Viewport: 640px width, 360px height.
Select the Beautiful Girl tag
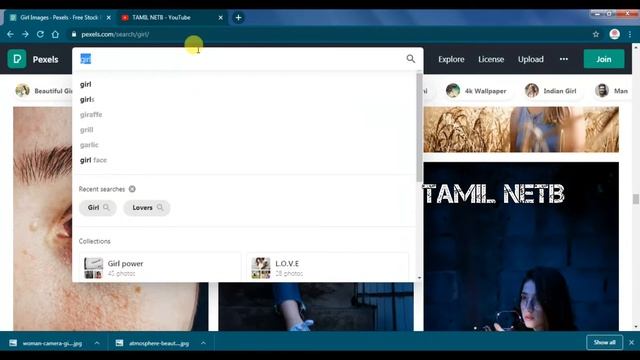point(43,91)
